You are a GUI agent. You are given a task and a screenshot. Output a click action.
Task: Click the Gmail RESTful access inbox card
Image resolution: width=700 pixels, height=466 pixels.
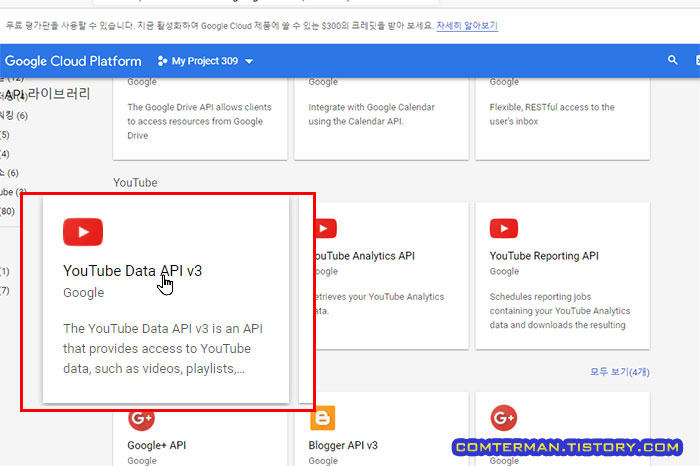562,119
